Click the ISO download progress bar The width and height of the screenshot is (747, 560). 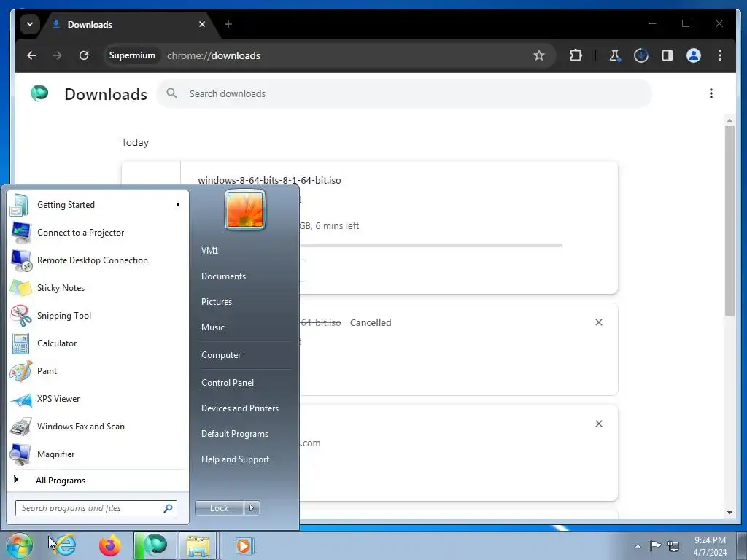(431, 246)
